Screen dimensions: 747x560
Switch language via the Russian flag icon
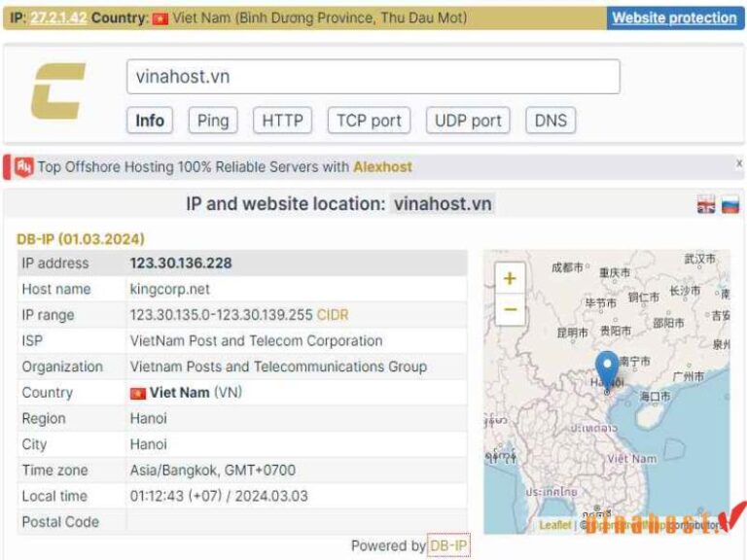tap(730, 204)
